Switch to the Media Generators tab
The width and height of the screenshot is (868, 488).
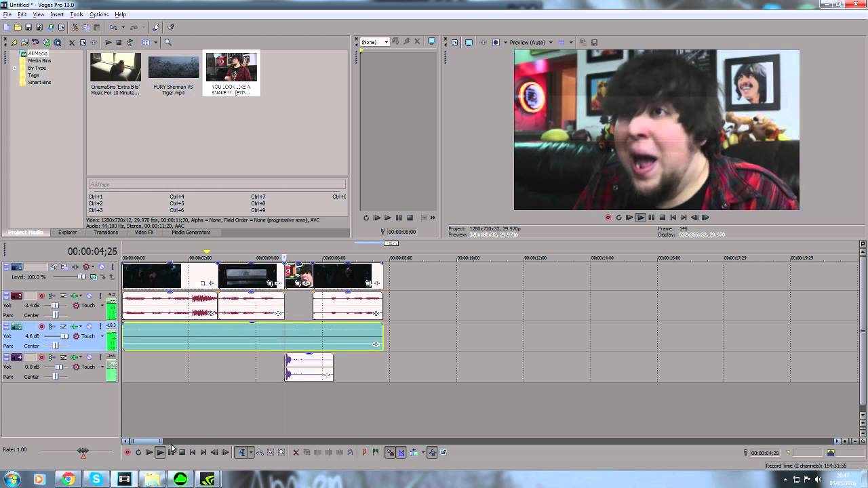(191, 232)
